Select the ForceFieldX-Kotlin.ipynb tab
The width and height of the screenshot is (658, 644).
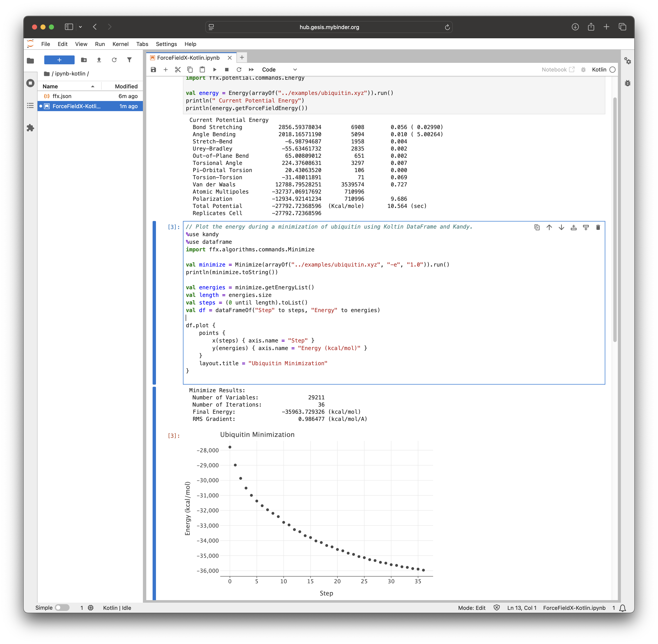[x=188, y=58]
